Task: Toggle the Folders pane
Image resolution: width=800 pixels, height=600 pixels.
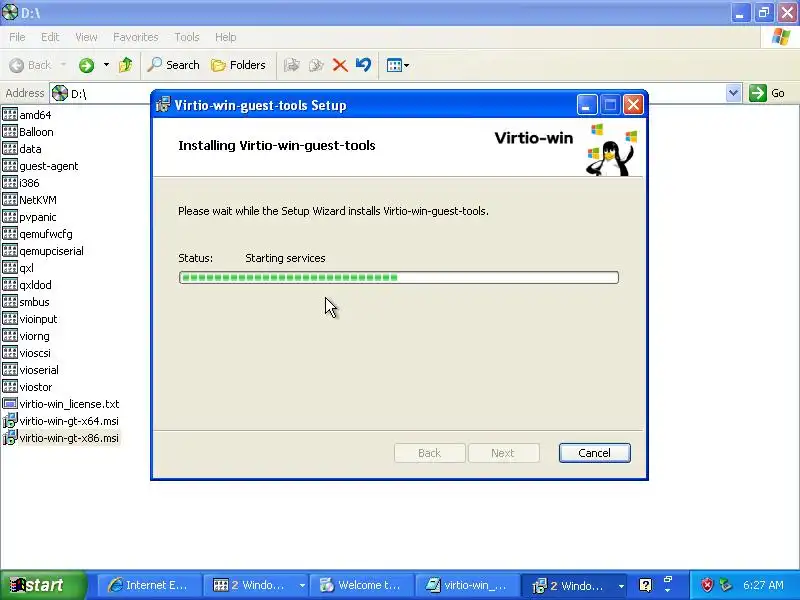Action: coord(238,65)
